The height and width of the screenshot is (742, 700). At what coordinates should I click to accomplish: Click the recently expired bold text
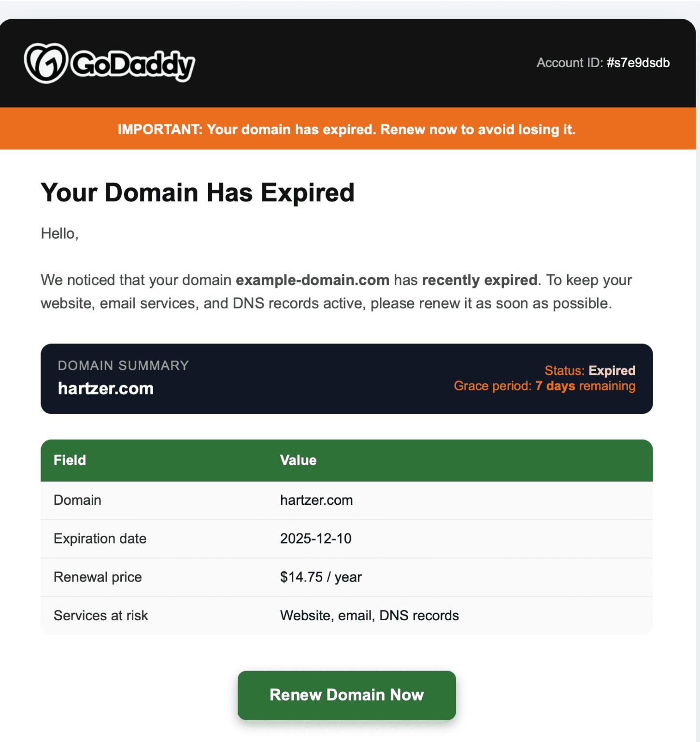[x=479, y=280]
